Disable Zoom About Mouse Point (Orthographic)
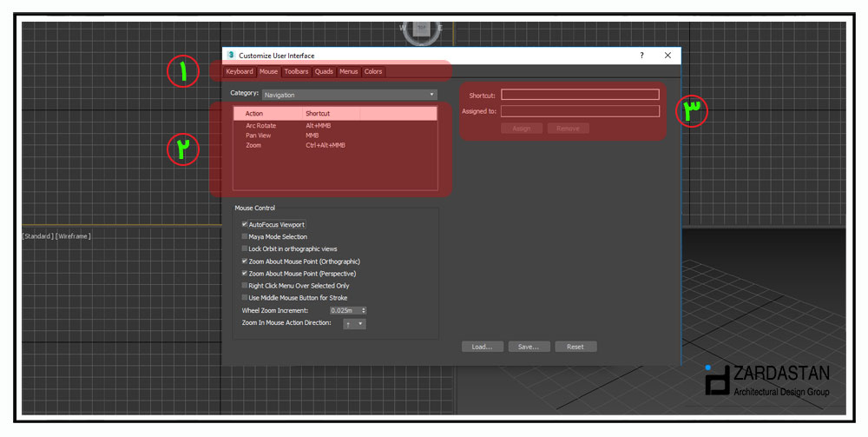Image resolution: width=868 pixels, height=437 pixels. tap(245, 261)
